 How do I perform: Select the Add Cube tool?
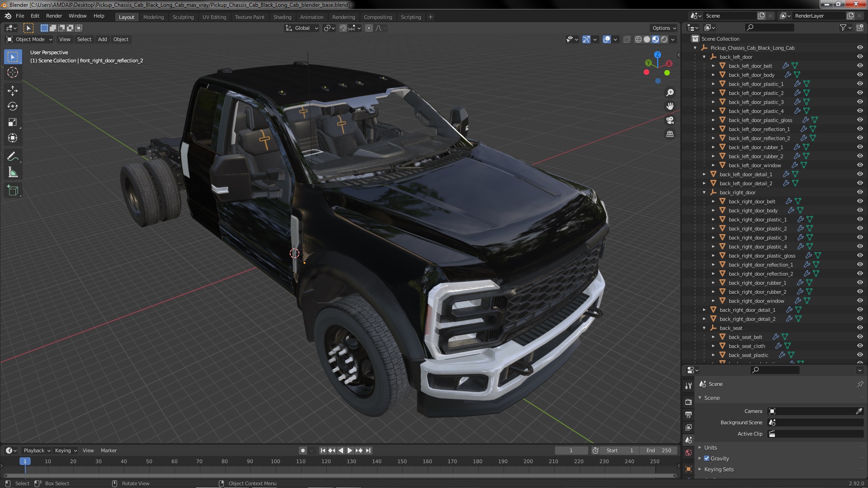click(x=13, y=191)
